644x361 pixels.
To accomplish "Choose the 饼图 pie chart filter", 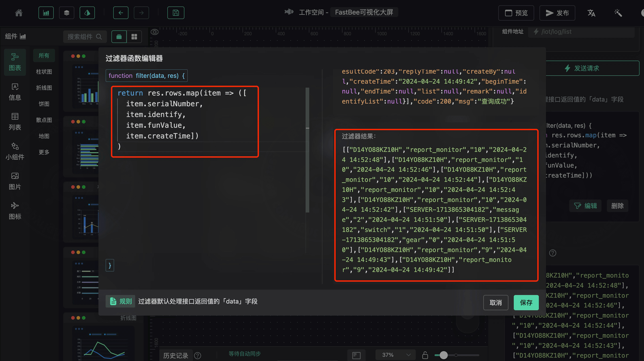I will click(x=44, y=104).
